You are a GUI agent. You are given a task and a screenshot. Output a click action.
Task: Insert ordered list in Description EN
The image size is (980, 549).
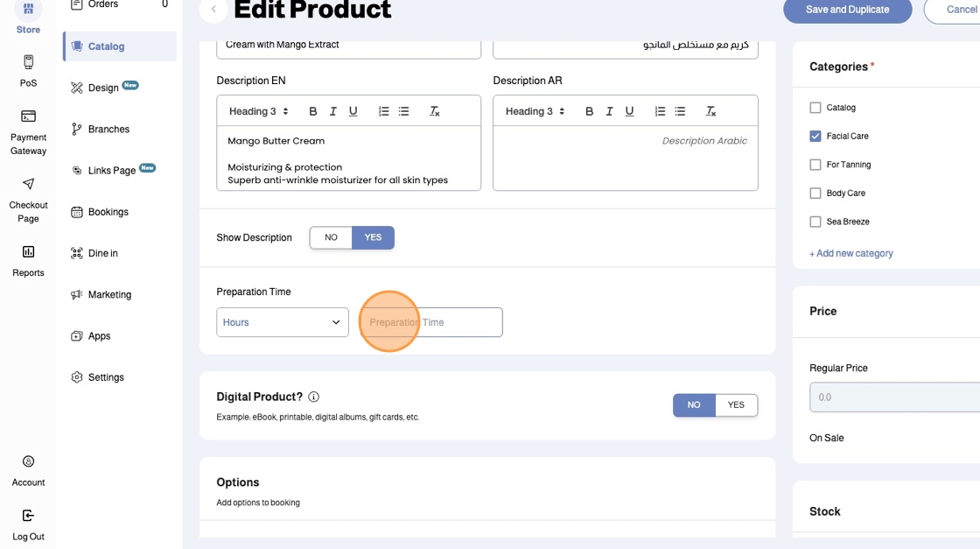coord(383,111)
